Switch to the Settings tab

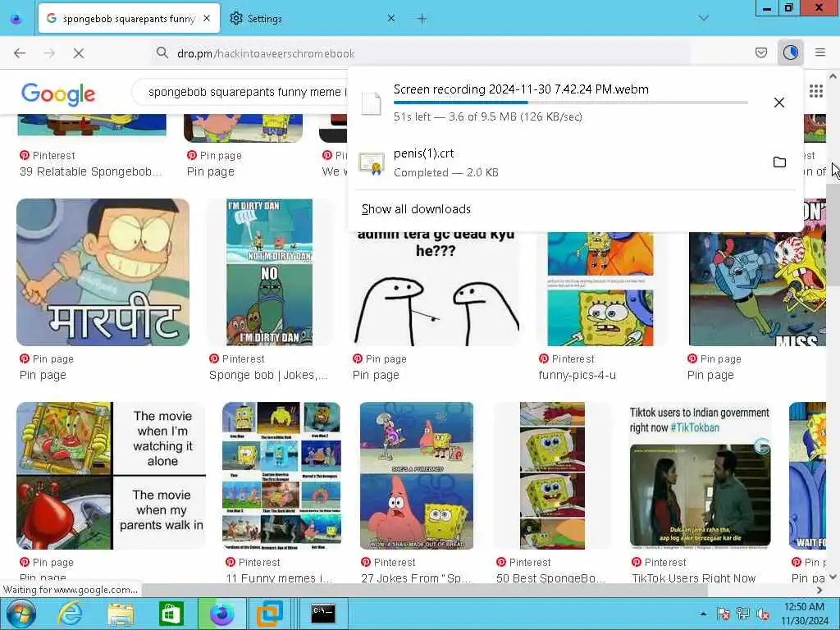point(313,19)
